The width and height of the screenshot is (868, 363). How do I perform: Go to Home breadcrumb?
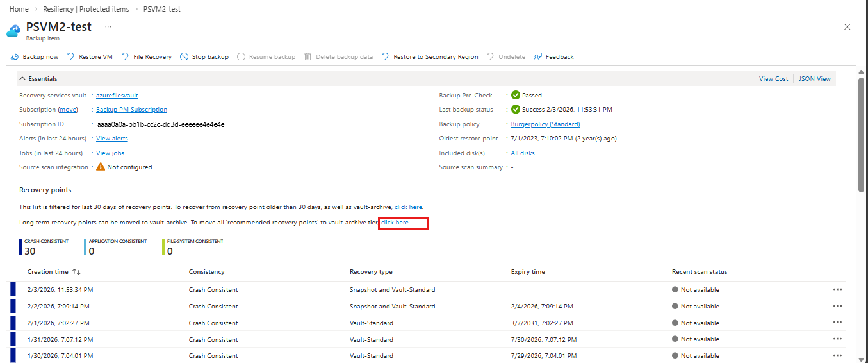point(19,9)
